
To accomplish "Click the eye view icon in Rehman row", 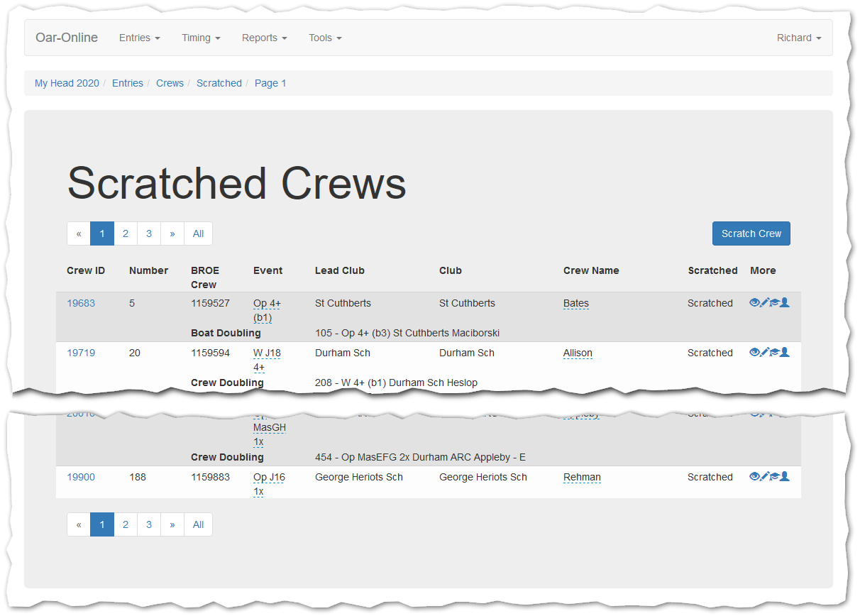I will (x=754, y=477).
